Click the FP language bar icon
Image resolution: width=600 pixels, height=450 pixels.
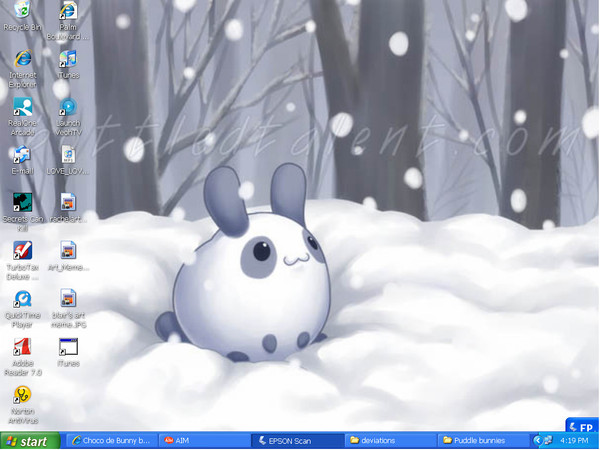pyautogui.click(x=582, y=426)
